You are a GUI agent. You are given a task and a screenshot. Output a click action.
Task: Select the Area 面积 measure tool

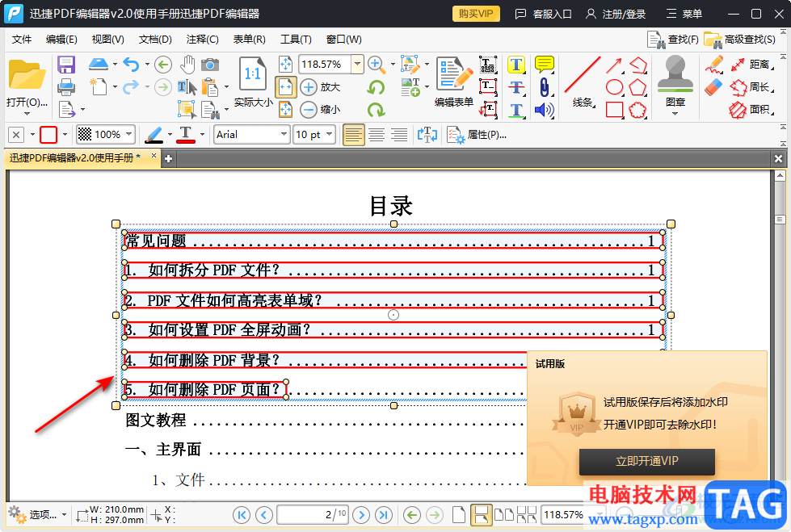point(751,110)
